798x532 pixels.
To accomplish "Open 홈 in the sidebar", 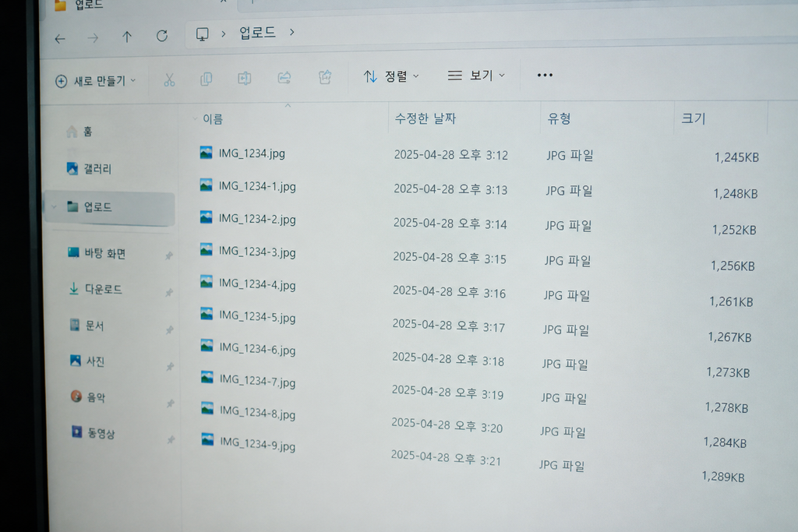I will click(80, 132).
